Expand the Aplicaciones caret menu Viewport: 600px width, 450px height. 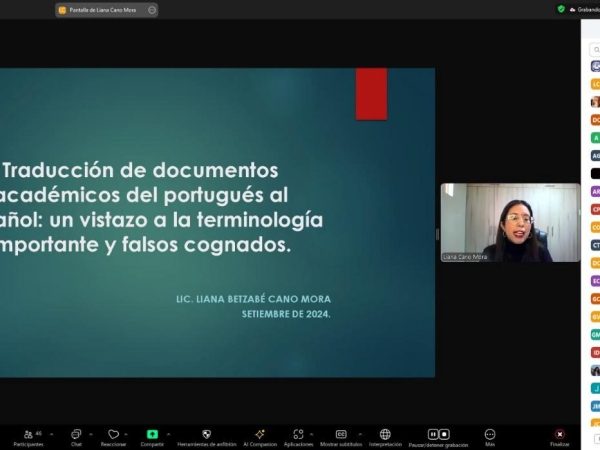[x=311, y=434]
